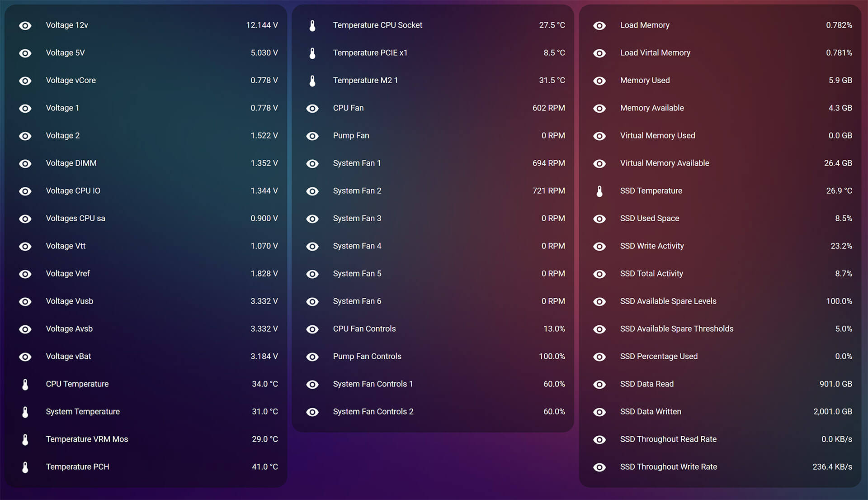Toggle visibility of SSD Data Written

coord(599,412)
